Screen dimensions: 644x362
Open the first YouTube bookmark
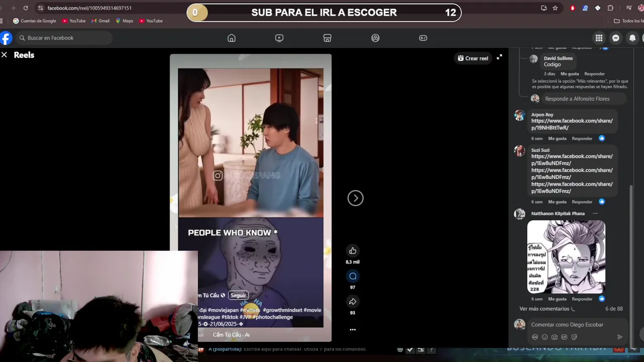73,21
